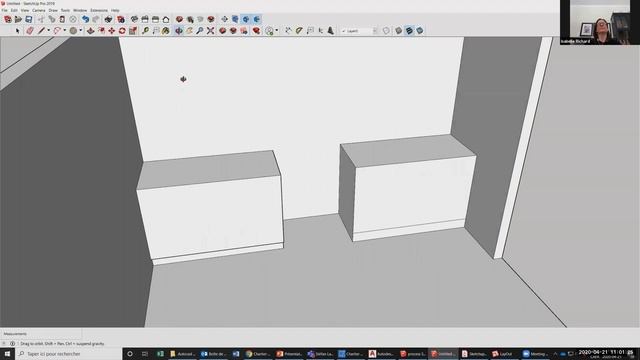The width and height of the screenshot is (640, 360).
Task: Switch to the Zoom Meeting taskbar button
Action: tap(536, 354)
